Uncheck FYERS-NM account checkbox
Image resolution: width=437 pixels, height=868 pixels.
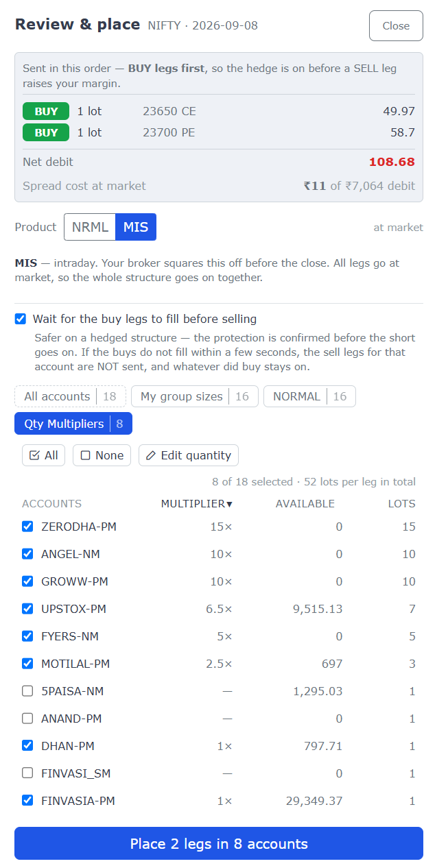coord(27,636)
